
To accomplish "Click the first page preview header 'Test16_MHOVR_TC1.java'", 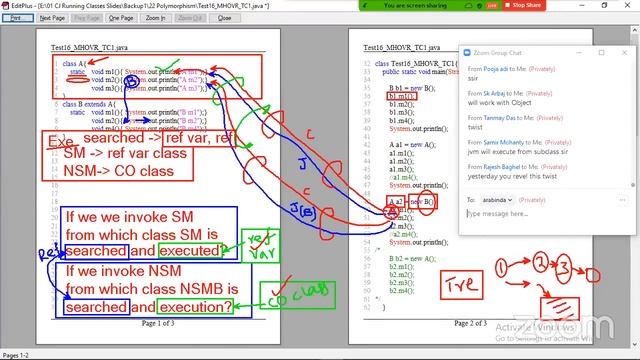I will click(x=89, y=47).
